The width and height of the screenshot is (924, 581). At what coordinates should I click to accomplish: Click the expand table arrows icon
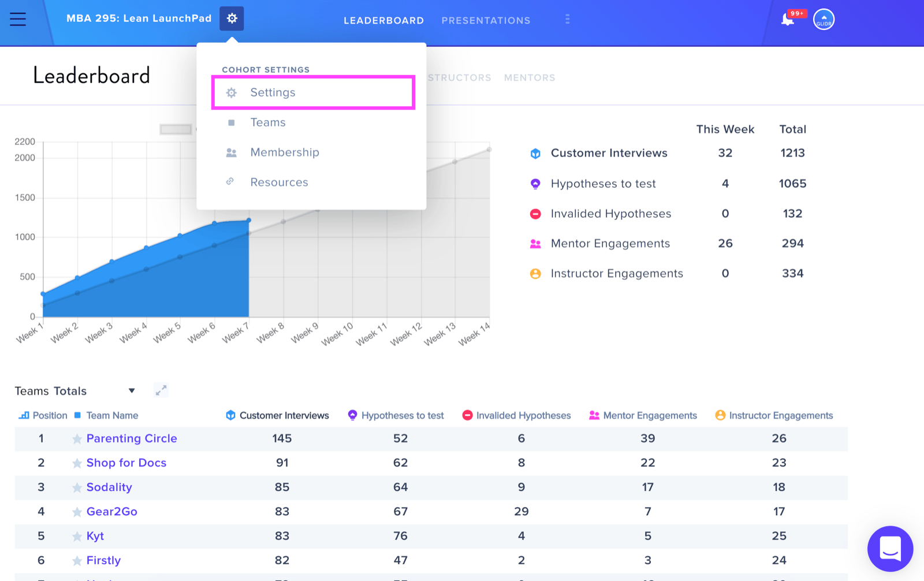(x=161, y=390)
